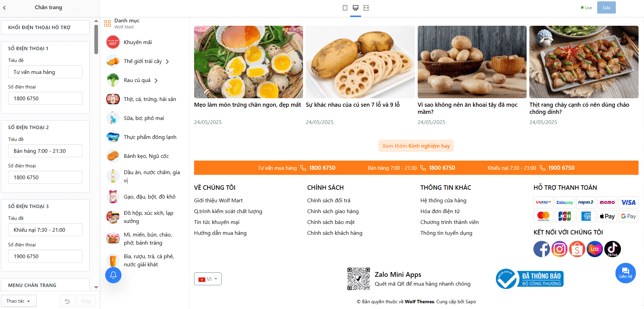Click the Sữa, bơ, phô mai icon
This screenshot has width=644, height=309.
click(113, 118)
